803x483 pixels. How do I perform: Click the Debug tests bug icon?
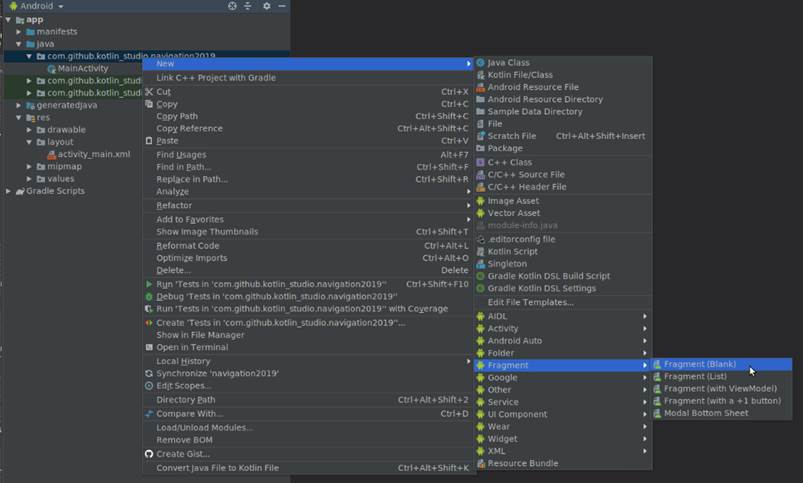[x=149, y=297]
